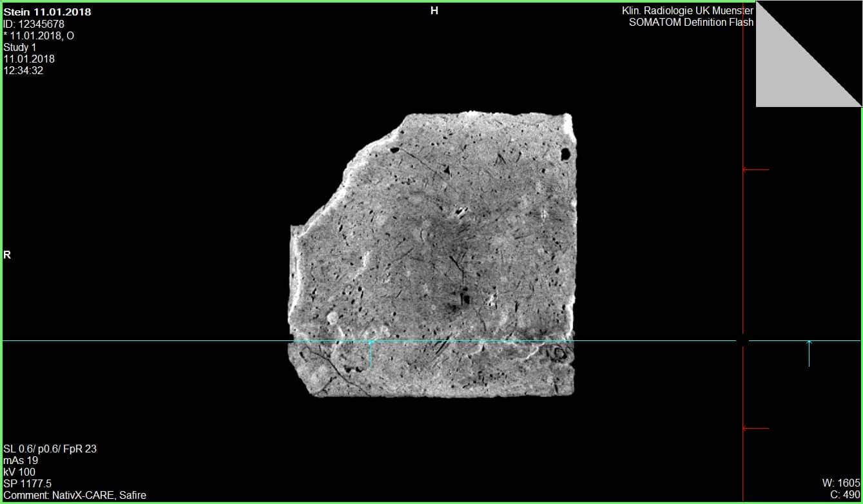Select the lower red range arrow
This screenshot has width=863, height=504.
tap(756, 428)
